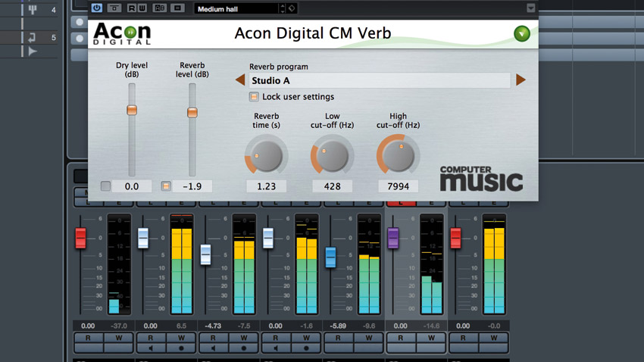Screen dimensions: 644x362
Task: Switch the A/B comparison setting
Action: point(159,8)
